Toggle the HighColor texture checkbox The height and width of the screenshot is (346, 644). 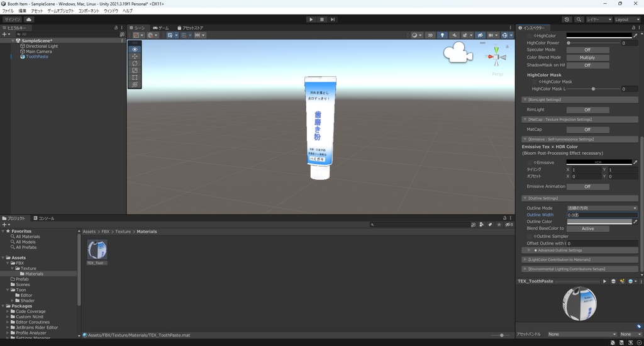point(530,36)
